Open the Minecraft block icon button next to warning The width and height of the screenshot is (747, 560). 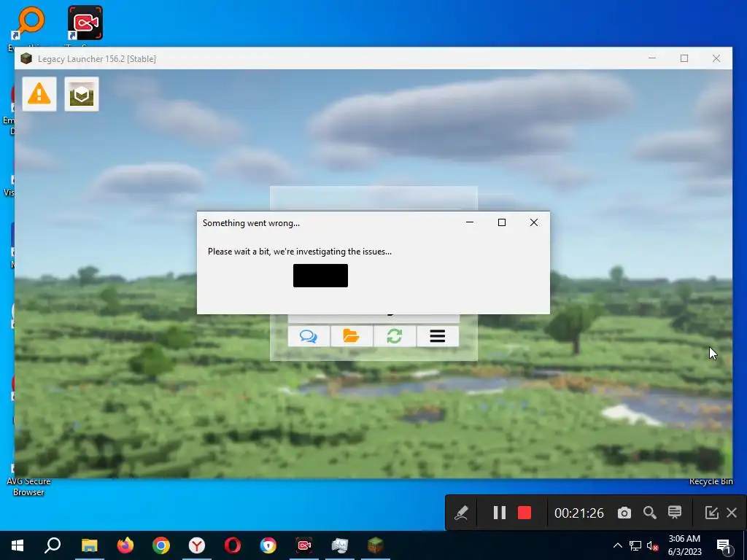[x=82, y=94]
